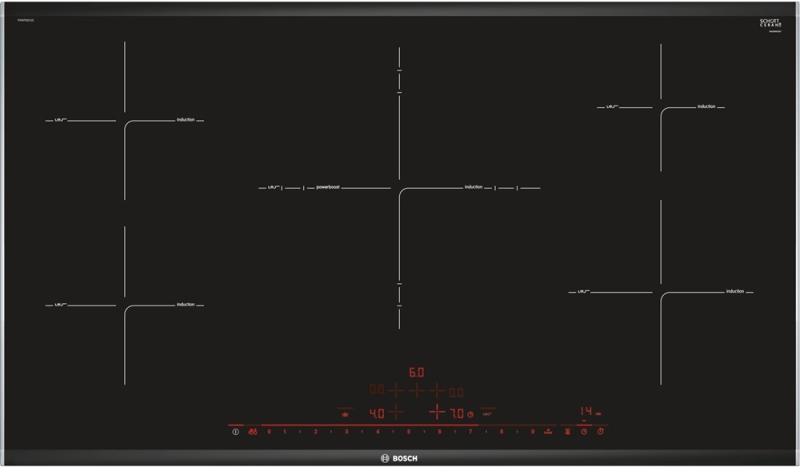The height and width of the screenshot is (475, 800).
Task: Tap the child lock symbol beside power
Action: click(x=253, y=432)
